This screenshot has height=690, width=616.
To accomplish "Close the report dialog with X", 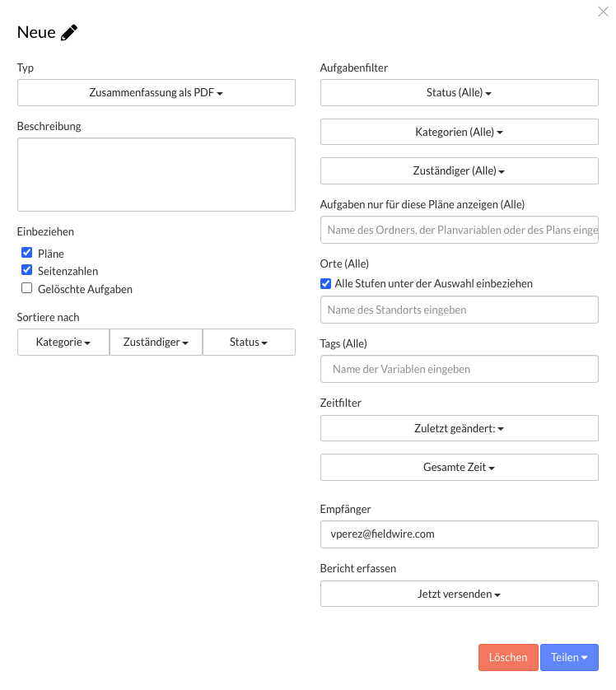I will click(x=604, y=12).
